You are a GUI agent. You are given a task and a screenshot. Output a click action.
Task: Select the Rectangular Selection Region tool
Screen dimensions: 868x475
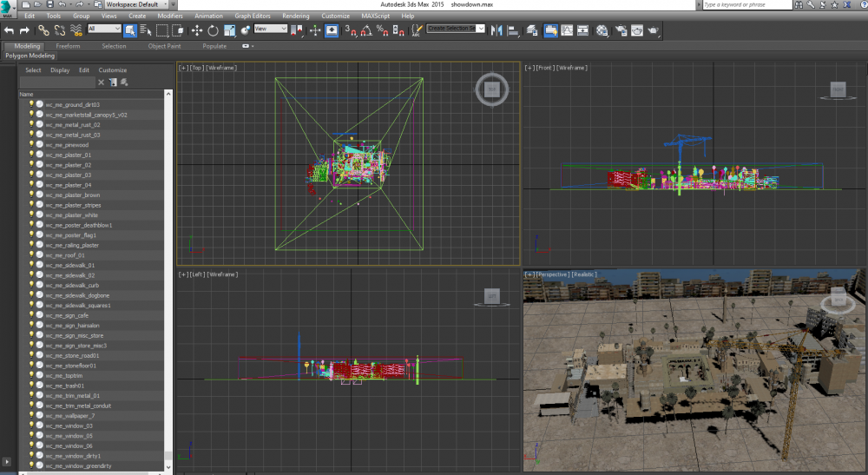pyautogui.click(x=162, y=30)
